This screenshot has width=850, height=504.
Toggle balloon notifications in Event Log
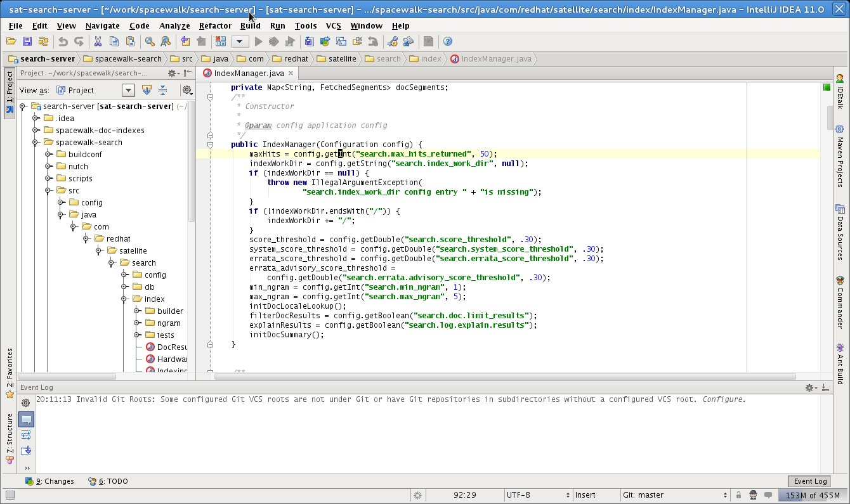coord(26,419)
